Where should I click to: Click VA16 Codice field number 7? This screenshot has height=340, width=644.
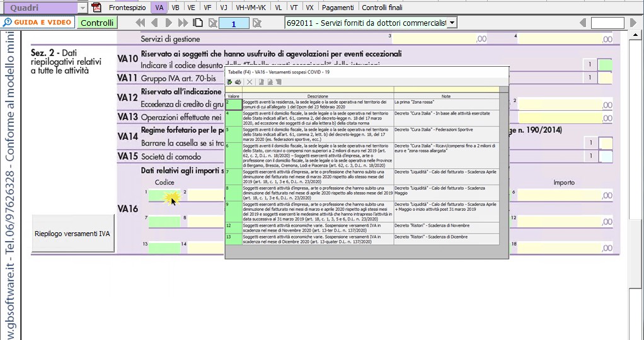164,222
